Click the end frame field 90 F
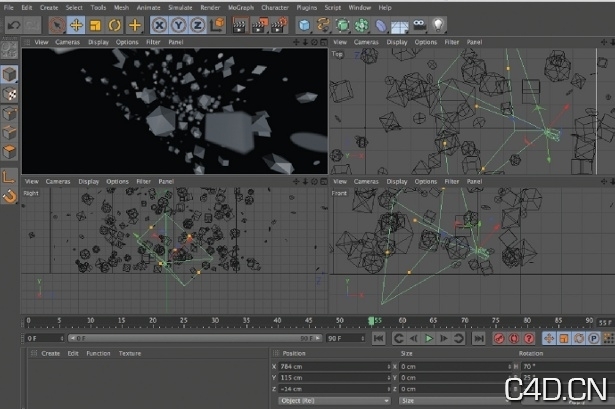Viewport: 615px width, 409px height. click(345, 338)
